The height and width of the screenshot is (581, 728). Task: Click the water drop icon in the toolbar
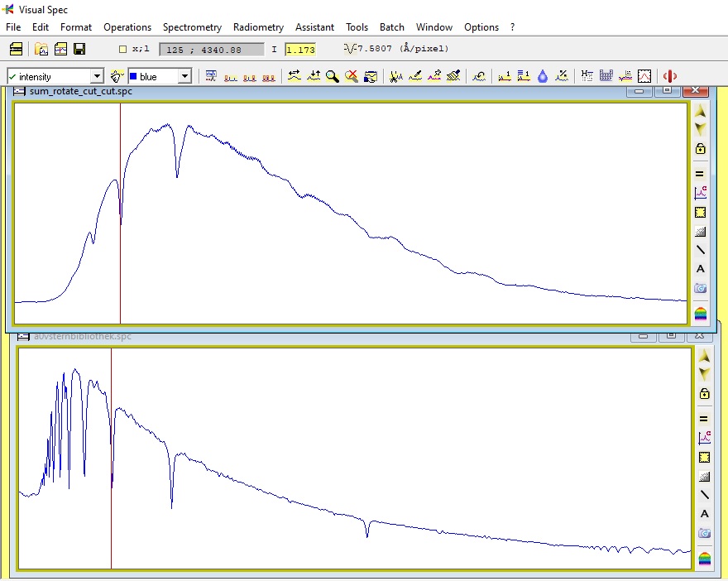point(543,76)
